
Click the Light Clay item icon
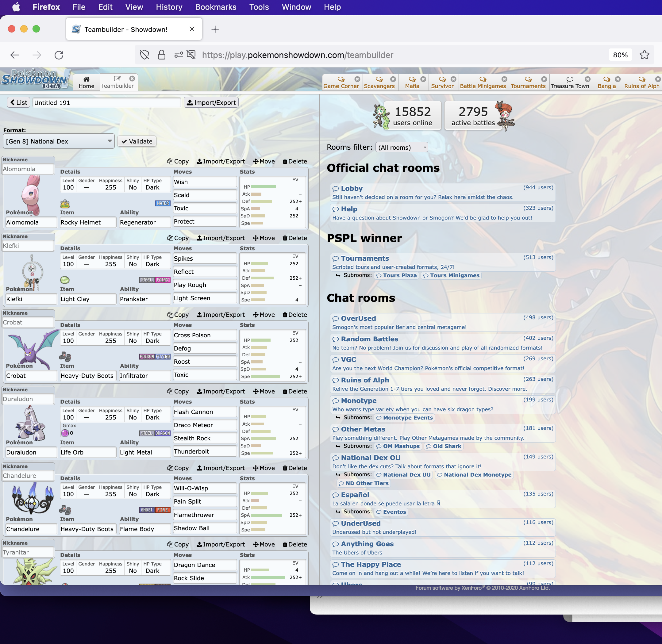coord(65,280)
